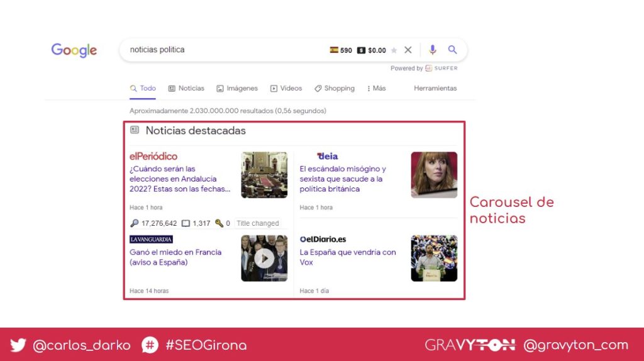Click the parliament chamber thumbnail
644x361 pixels.
pos(264,175)
